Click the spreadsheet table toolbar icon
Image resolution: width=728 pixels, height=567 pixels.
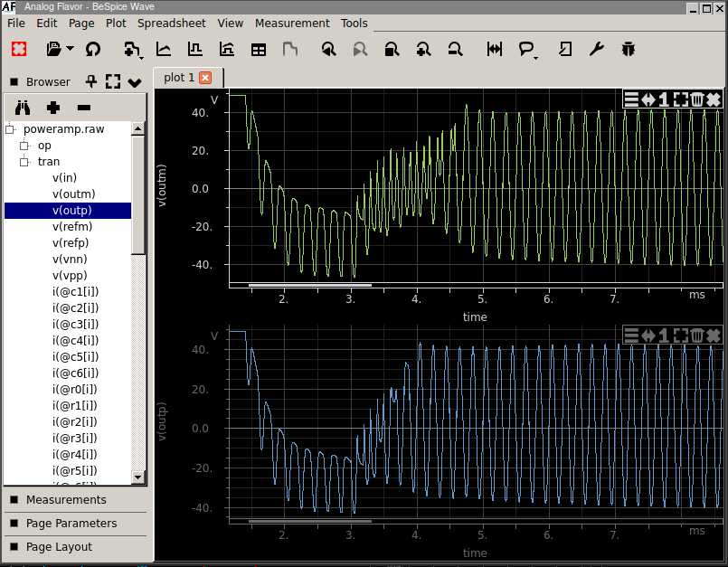point(259,49)
